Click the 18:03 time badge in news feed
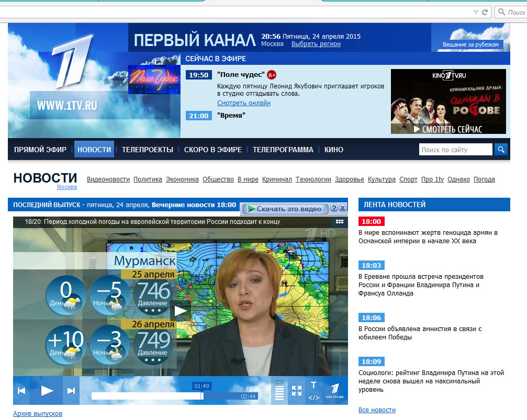This screenshot has height=420, width=527. [x=372, y=265]
